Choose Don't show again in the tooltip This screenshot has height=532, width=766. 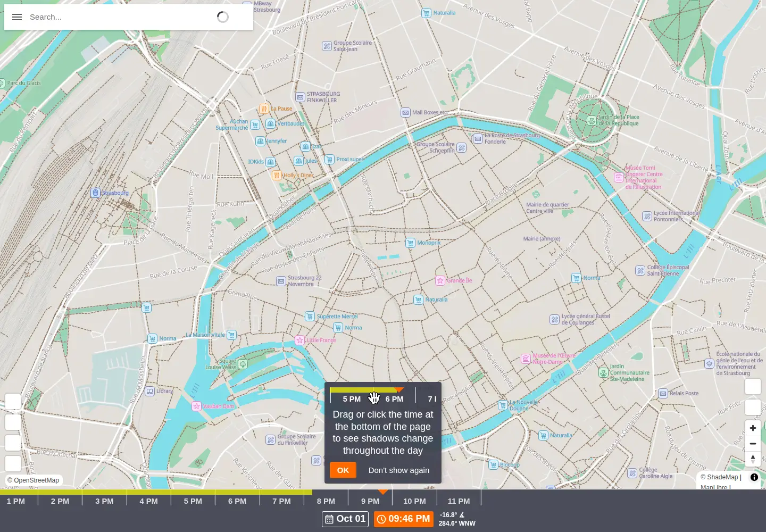pos(399,470)
